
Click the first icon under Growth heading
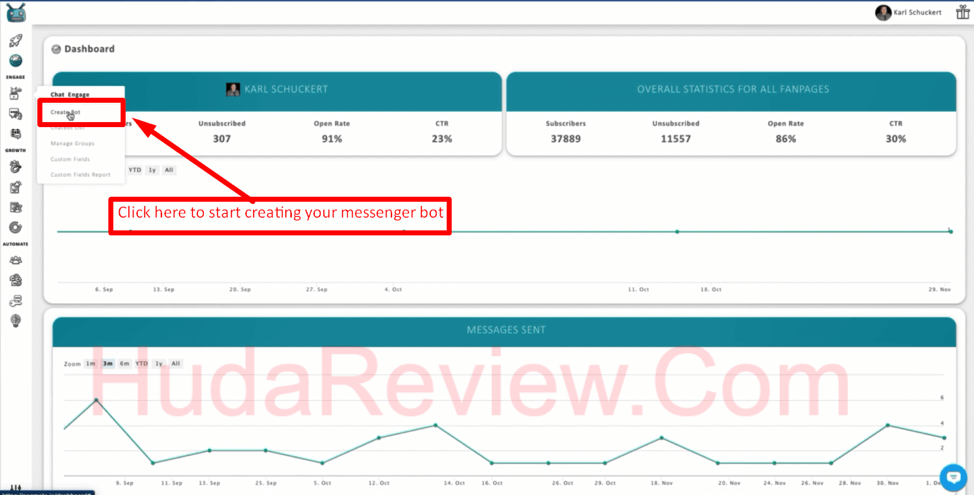(16, 166)
